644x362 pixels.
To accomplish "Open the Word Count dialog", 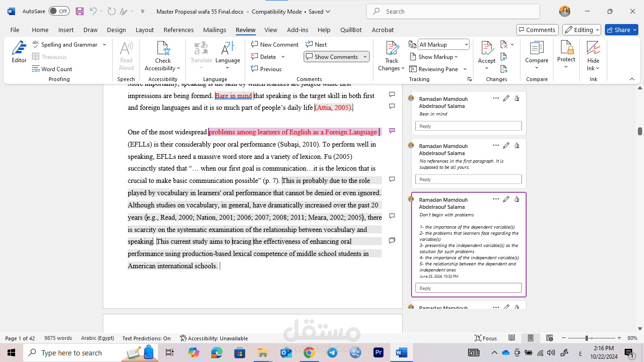I will [52, 69].
